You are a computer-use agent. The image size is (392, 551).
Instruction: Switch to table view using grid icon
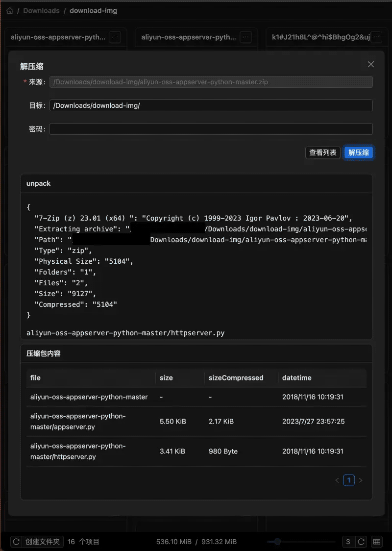[x=377, y=542]
